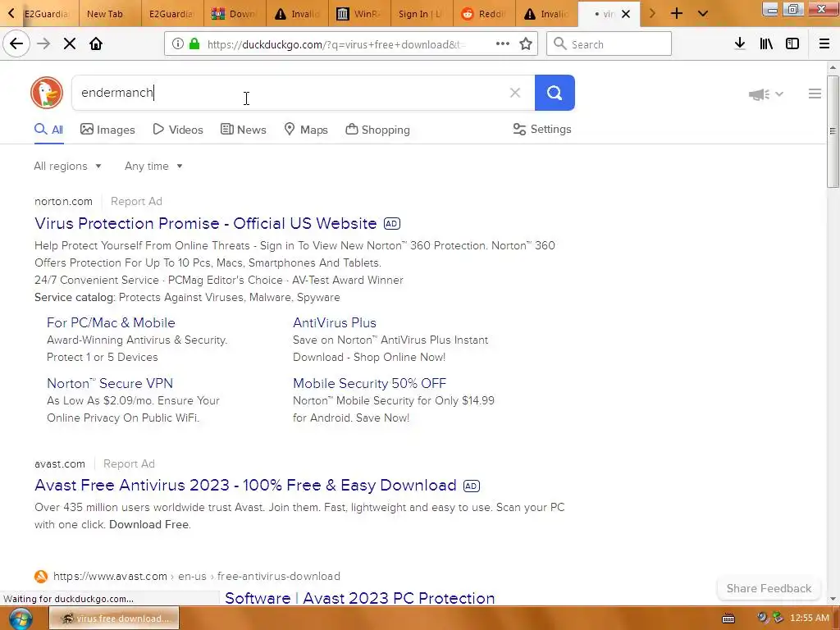Go back with the browser back arrow
The image size is (840, 630).
click(x=16, y=44)
